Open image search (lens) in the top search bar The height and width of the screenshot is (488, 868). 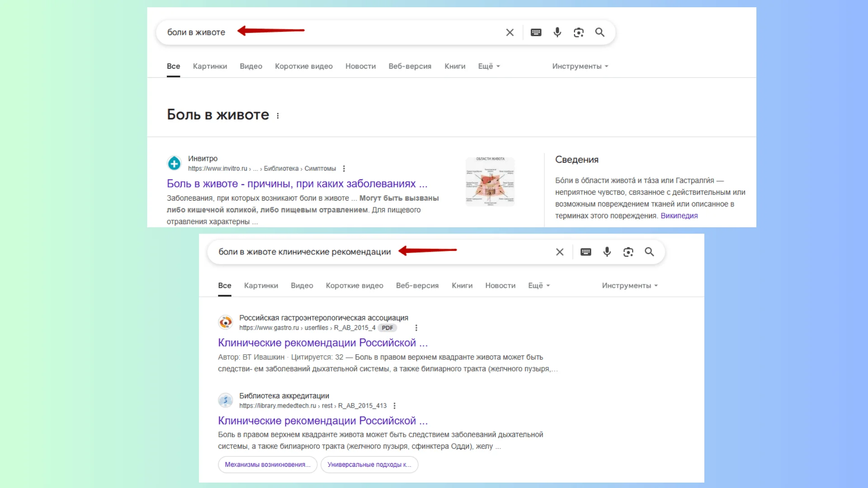[x=578, y=33]
